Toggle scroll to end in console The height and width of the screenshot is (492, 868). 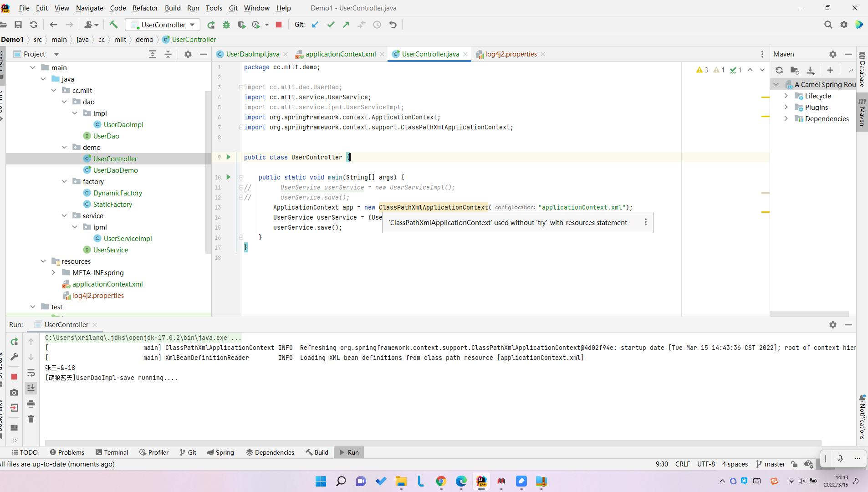31,388
